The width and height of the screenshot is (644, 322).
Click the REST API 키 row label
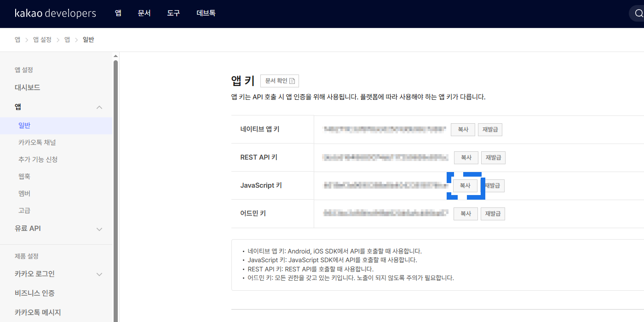(259, 157)
